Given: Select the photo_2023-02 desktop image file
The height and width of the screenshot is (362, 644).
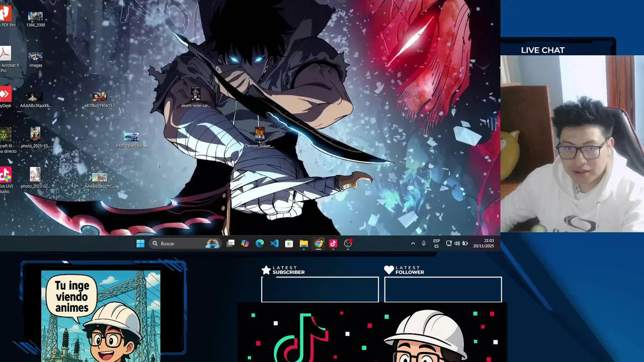Looking at the screenshot, I should coord(35,178).
